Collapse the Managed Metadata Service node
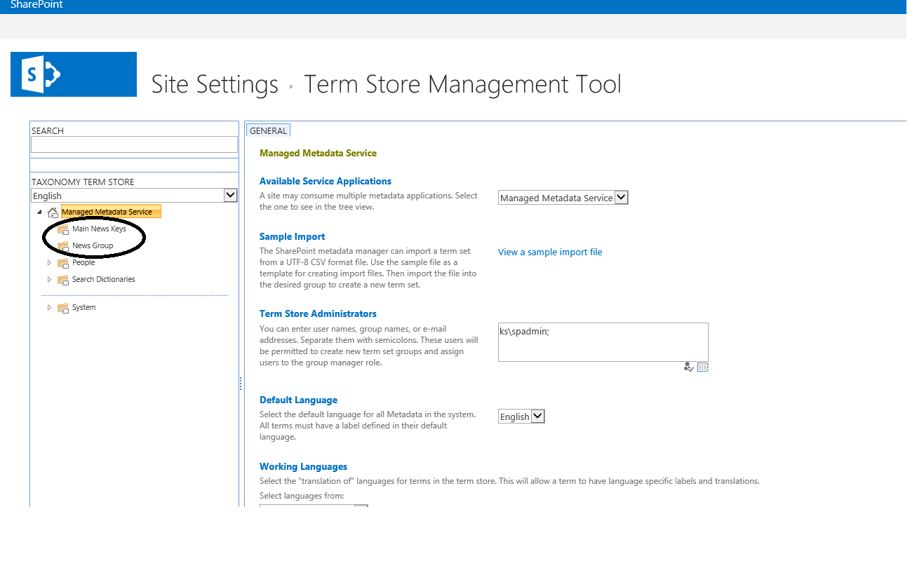 pos(39,212)
